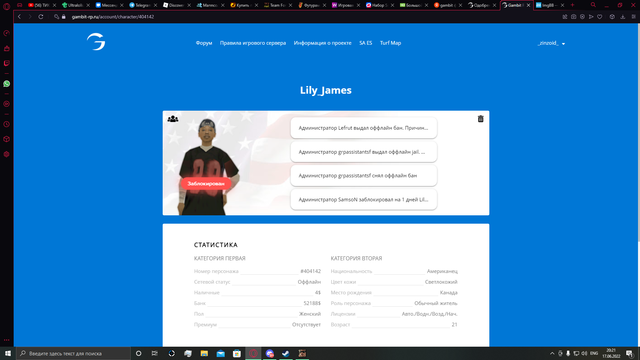Click the Отсутствует premium value
The image size is (640, 360).
pos(306,324)
